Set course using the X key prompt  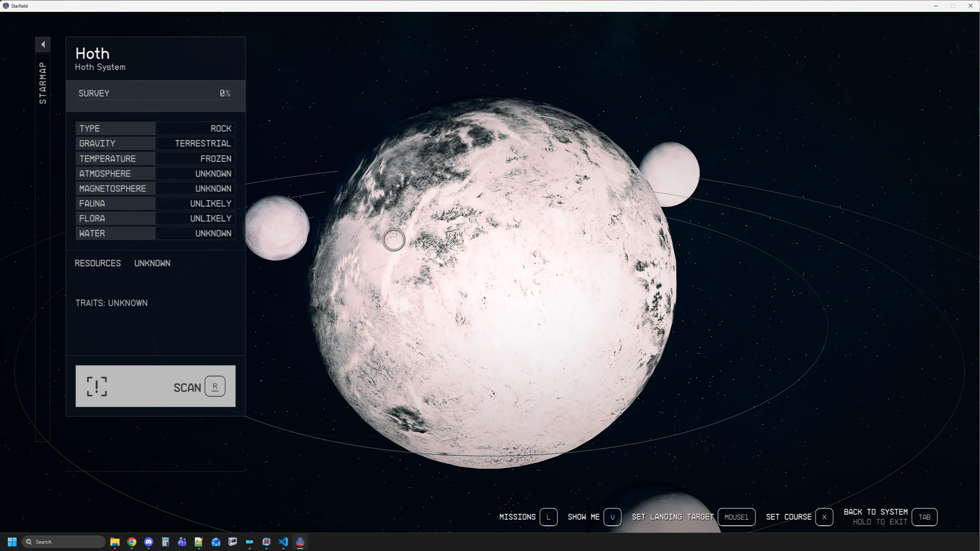click(824, 517)
